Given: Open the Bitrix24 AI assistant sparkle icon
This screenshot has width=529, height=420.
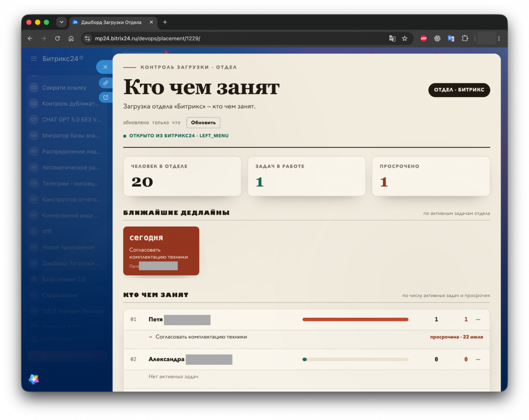Looking at the screenshot, I should [34, 379].
